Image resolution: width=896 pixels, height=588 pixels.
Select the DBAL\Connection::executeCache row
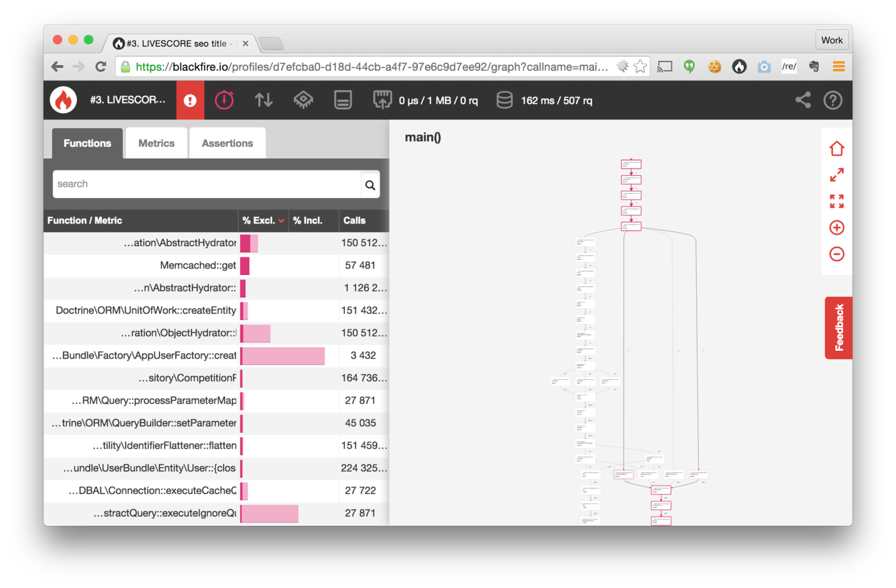point(216,491)
